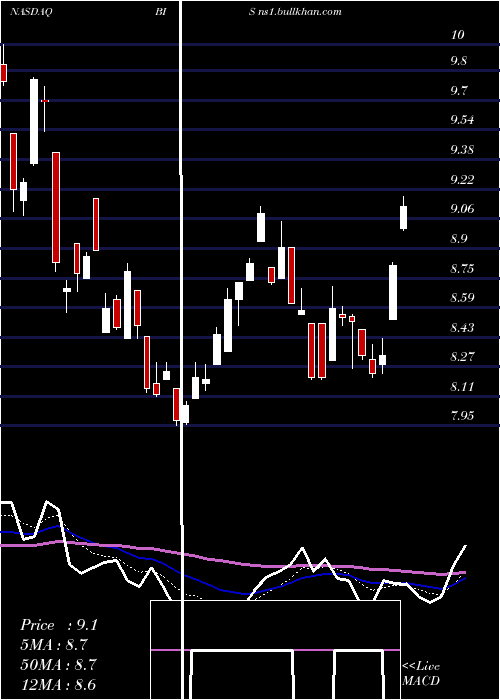500x700 pixels.
Task: Click the latest white candlestick near 9.06
Action: [x=404, y=217]
